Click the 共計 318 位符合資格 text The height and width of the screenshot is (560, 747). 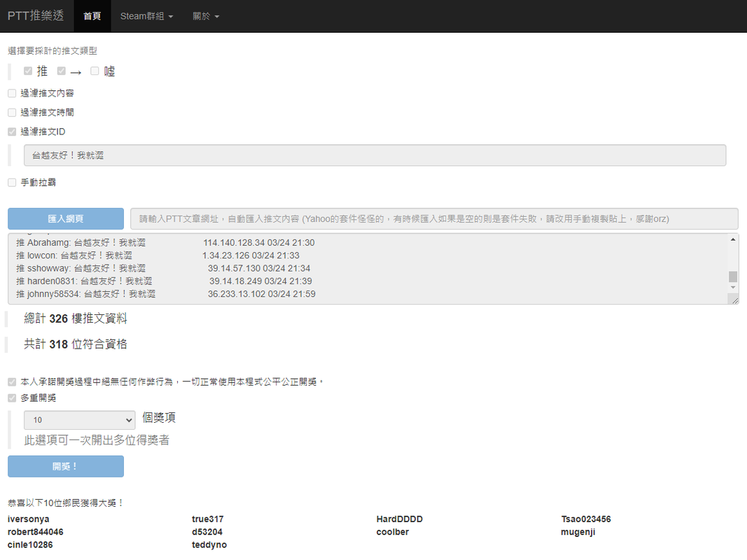click(x=76, y=344)
